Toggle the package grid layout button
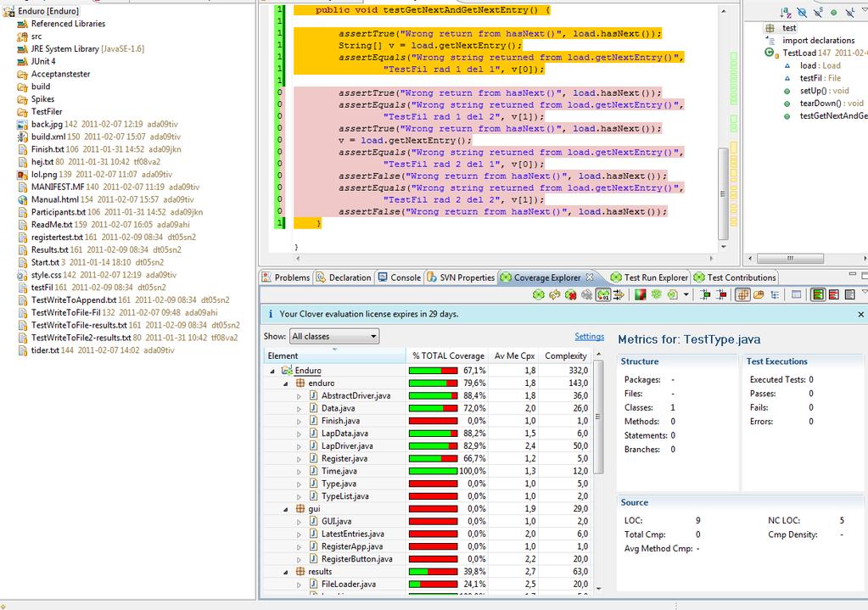 point(742,295)
